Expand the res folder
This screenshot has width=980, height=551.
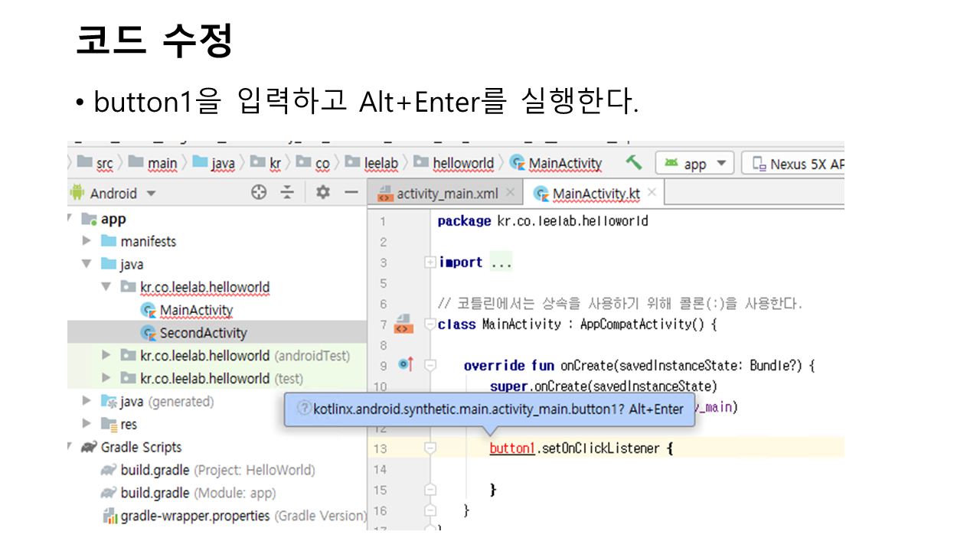coord(87,424)
